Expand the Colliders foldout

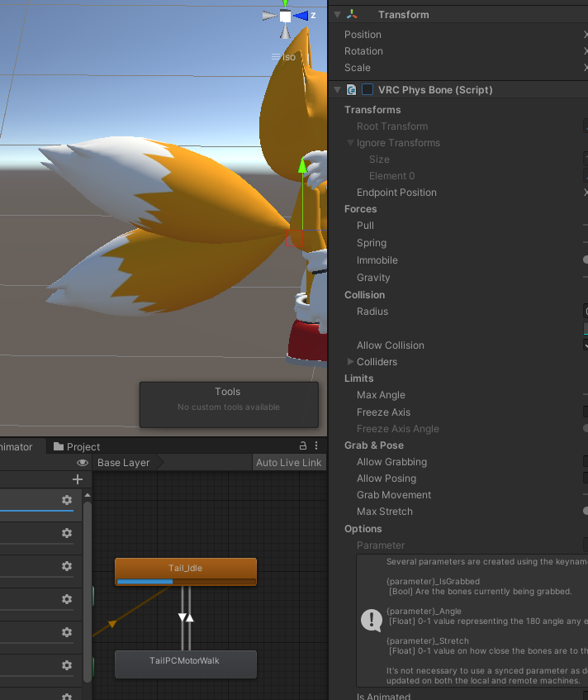350,362
